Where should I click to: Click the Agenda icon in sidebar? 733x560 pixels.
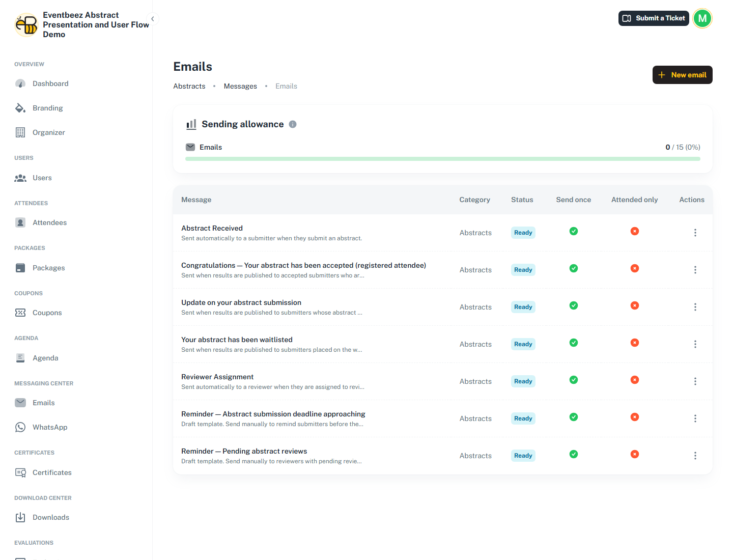pyautogui.click(x=20, y=358)
